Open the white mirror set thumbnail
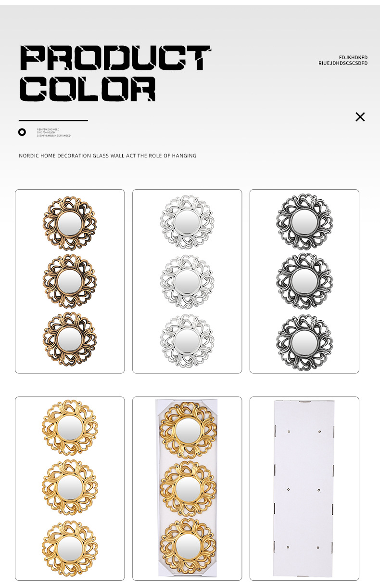Image resolution: width=380 pixels, height=588 pixels. [x=187, y=281]
